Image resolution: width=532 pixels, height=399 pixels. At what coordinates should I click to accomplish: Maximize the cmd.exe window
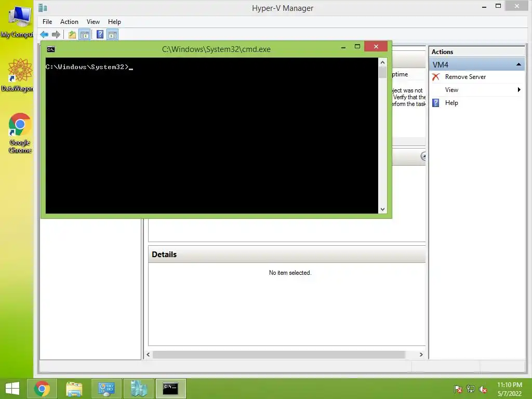pos(357,46)
